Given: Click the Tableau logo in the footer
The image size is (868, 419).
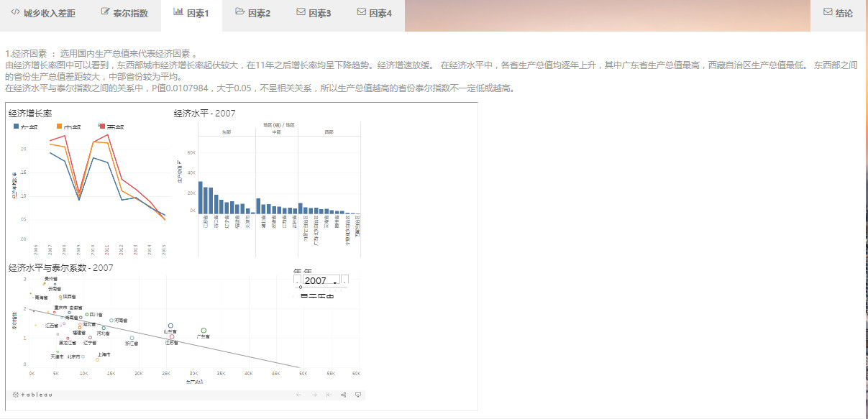Looking at the screenshot, I should pos(32,395).
